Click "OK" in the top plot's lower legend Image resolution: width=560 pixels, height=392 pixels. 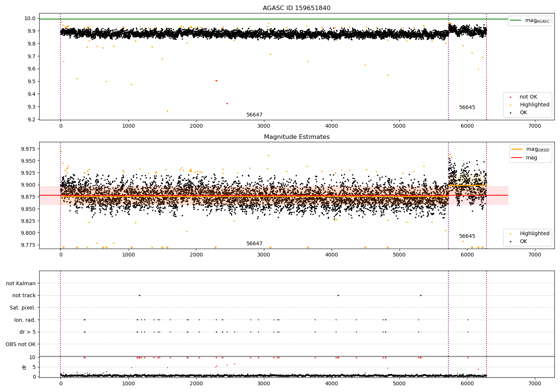(523, 113)
